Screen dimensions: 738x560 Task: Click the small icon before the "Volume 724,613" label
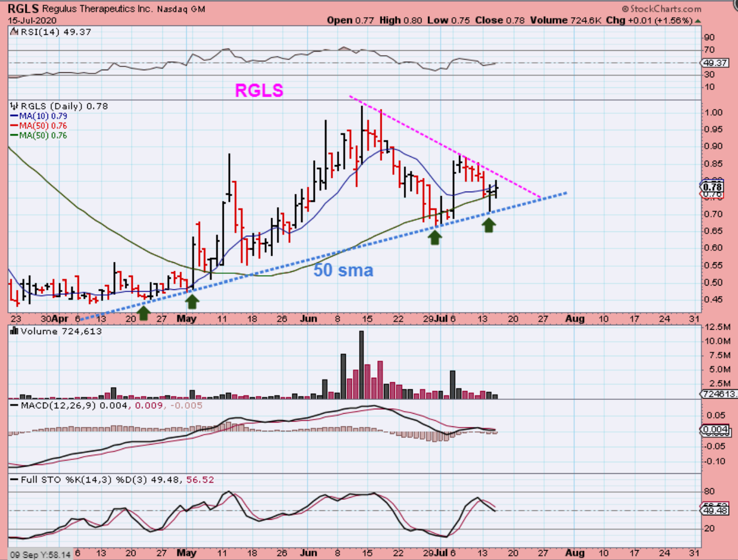click(15, 331)
